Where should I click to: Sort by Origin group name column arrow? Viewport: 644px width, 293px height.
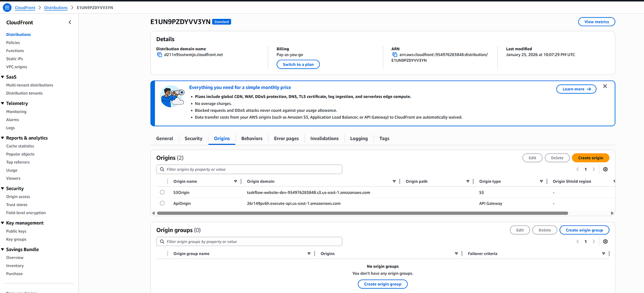tap(309, 253)
